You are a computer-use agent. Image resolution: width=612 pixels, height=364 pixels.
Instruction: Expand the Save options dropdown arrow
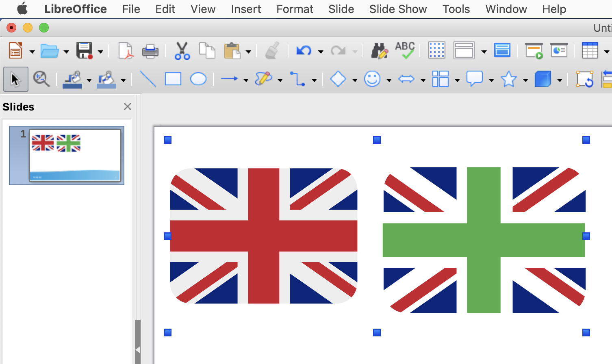point(100,52)
